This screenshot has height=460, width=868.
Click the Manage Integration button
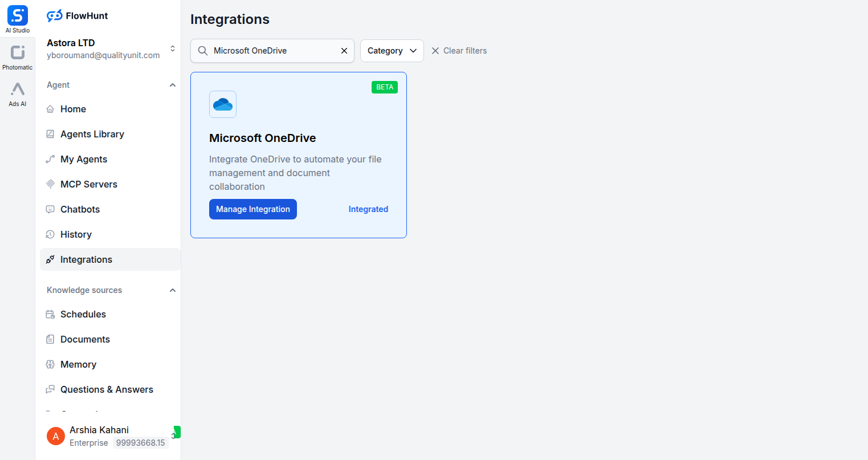[x=252, y=209]
